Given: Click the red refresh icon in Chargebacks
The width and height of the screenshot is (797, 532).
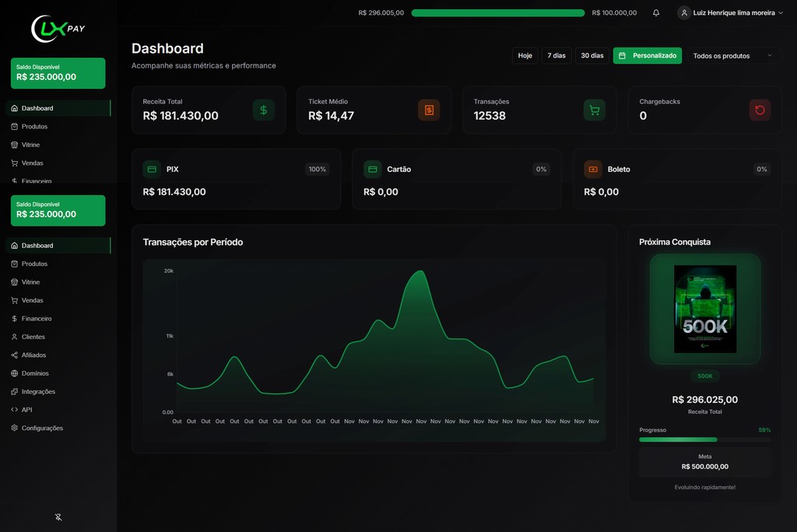Looking at the screenshot, I should (x=760, y=110).
